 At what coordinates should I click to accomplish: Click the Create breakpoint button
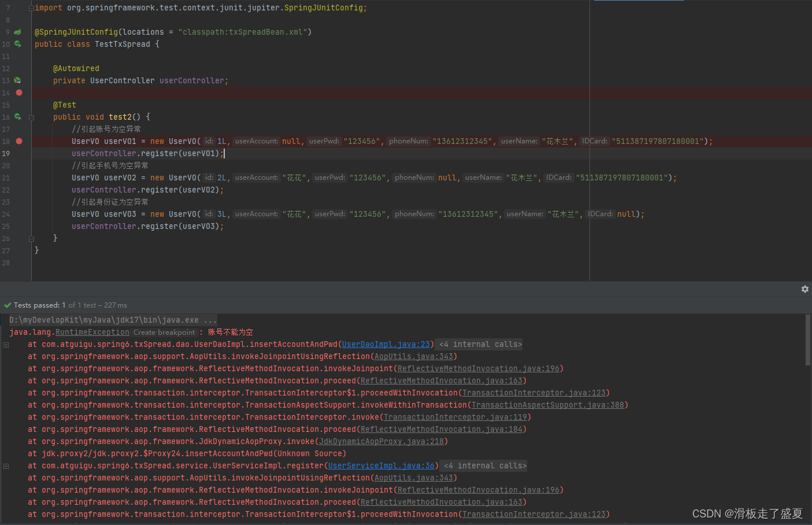[x=164, y=332]
